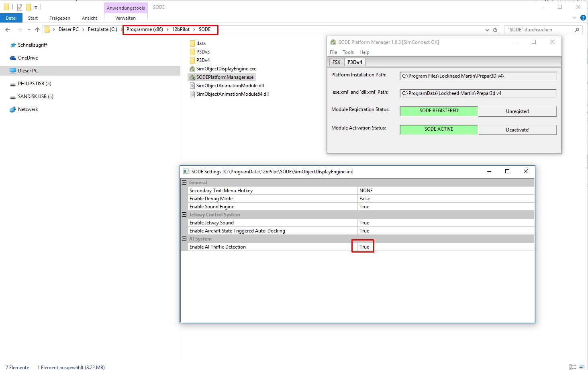Click Programme (x86) in address breadcrumb
This screenshot has height=370, width=588.
click(x=145, y=29)
